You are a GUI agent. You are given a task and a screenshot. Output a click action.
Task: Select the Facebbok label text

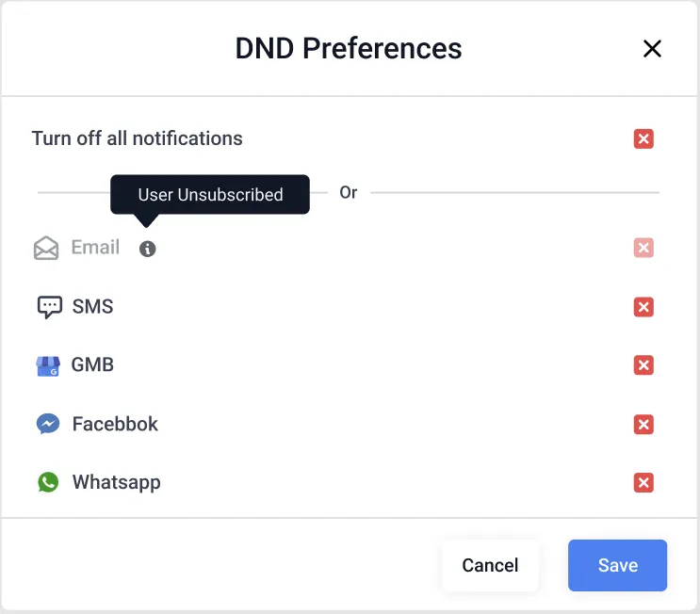(x=115, y=424)
